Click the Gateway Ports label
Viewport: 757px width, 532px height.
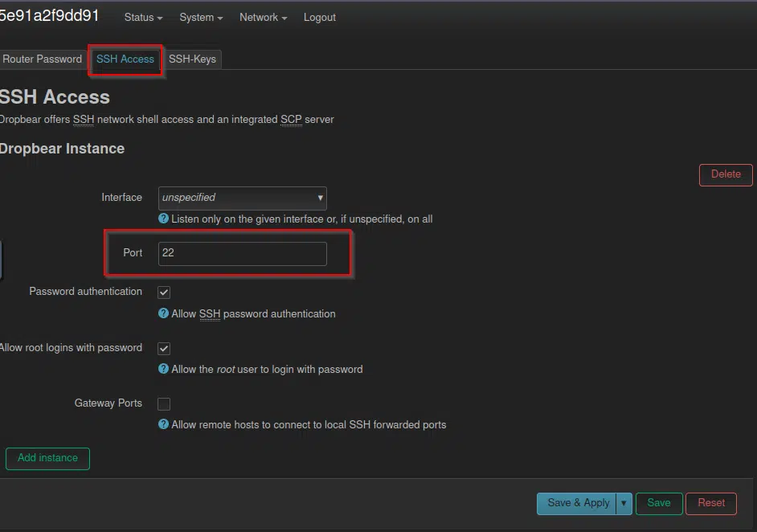tap(108, 403)
